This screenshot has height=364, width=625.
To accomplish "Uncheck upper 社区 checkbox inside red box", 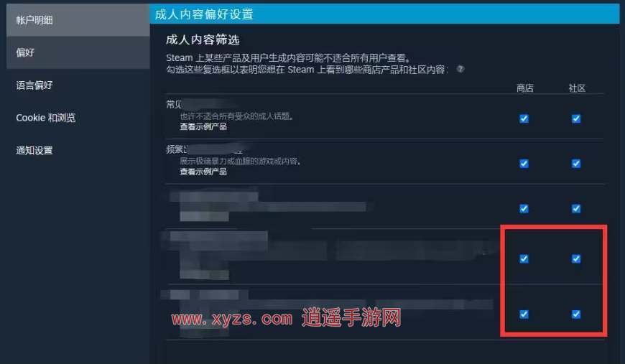I will pos(576,259).
